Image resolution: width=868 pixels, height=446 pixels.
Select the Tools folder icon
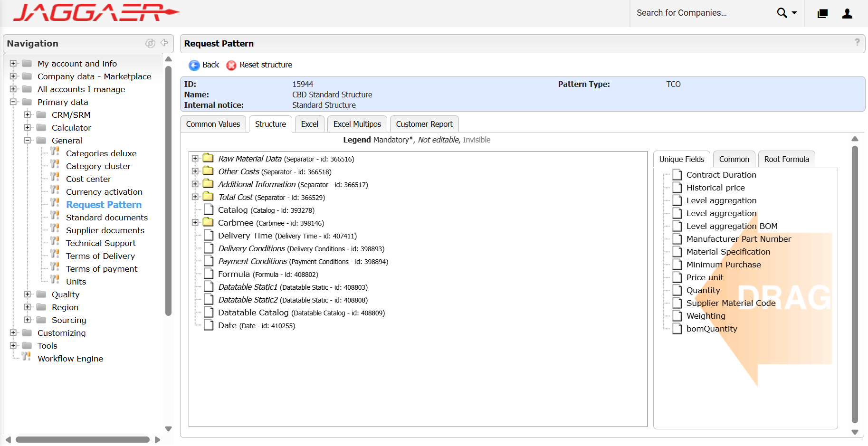coord(27,345)
